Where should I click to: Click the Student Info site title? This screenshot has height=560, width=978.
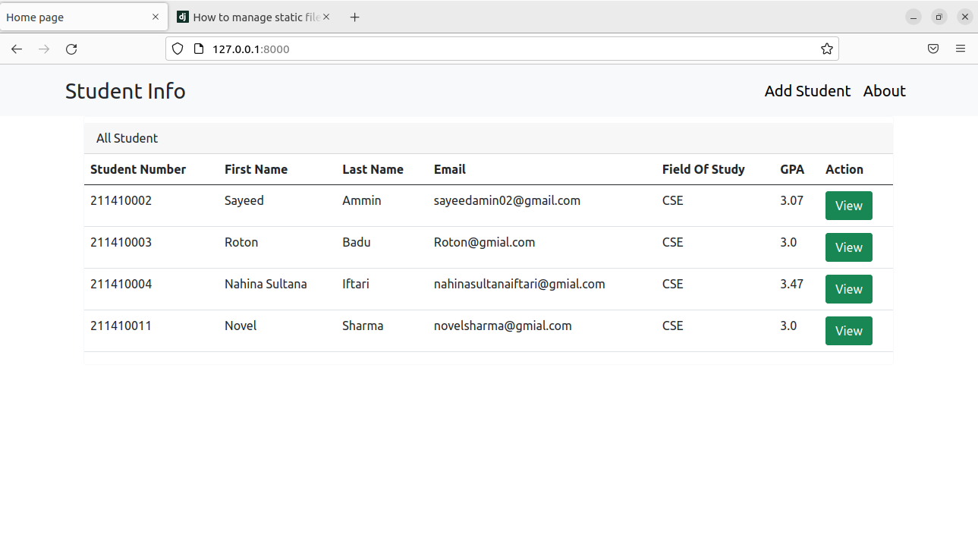pyautogui.click(x=125, y=91)
